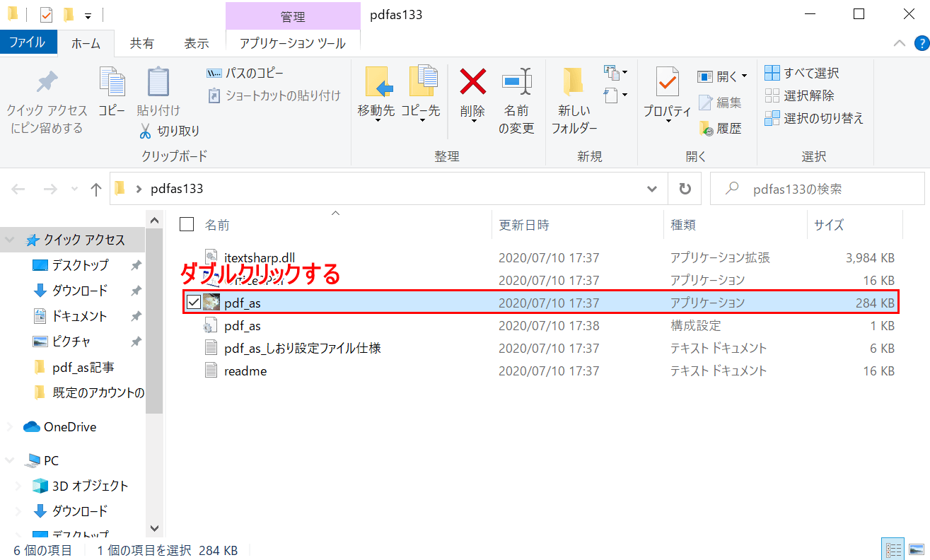Click Select none (選択解除)
930x560 pixels.
(800, 95)
